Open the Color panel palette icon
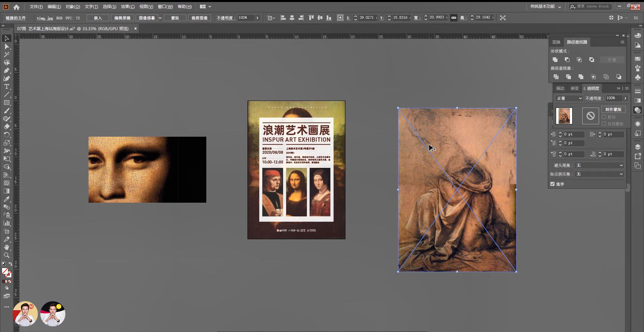Viewport: 644px width, 332px height. click(x=638, y=36)
